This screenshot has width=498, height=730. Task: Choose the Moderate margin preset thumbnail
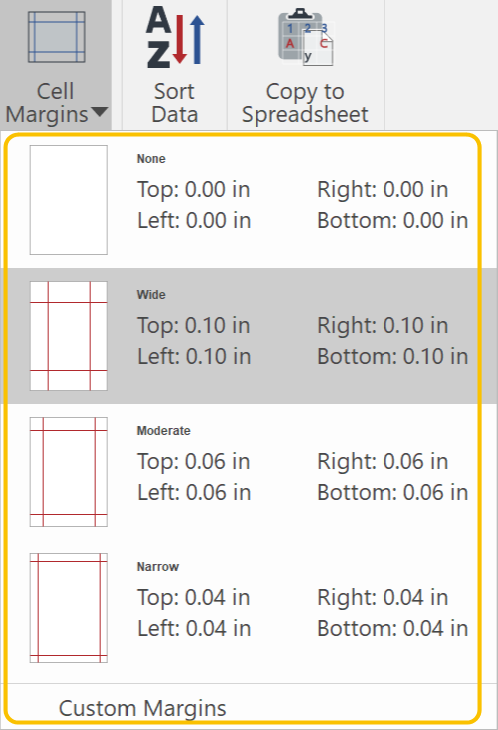[x=69, y=472]
